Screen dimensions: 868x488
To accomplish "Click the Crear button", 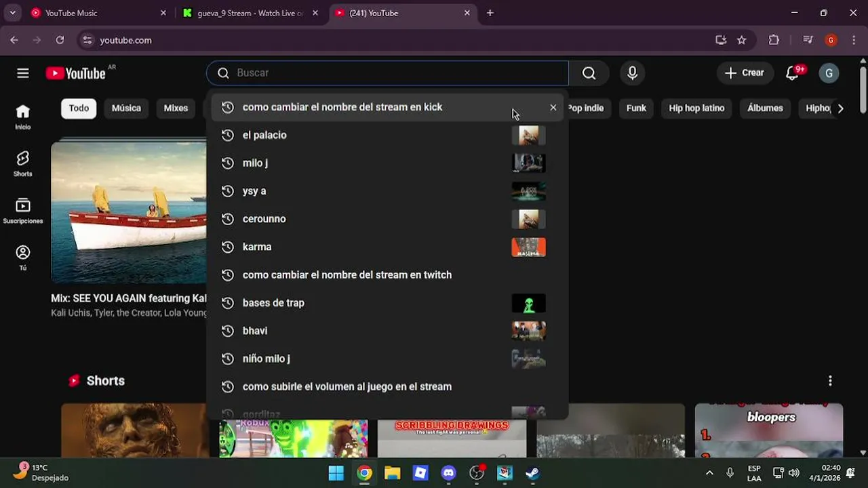I will click(x=745, y=73).
